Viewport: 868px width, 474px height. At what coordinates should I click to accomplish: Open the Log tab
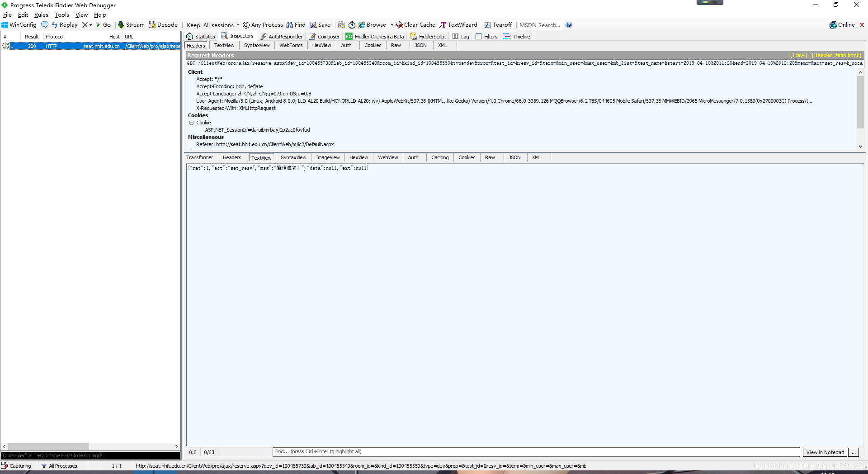(461, 37)
